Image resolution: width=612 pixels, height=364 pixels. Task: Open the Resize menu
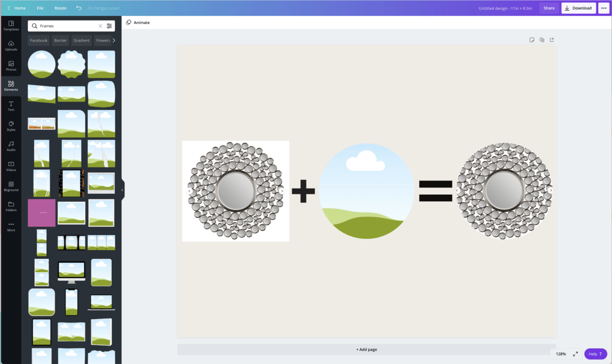point(60,8)
